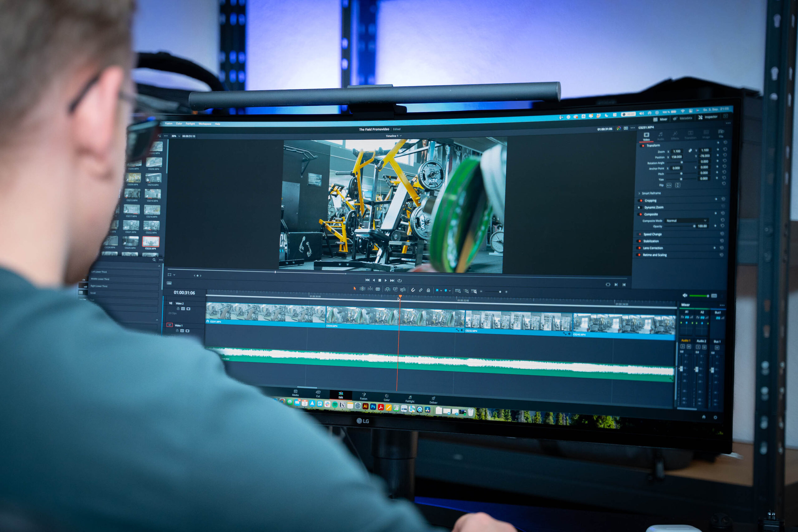Click the Flip horizontal icon
798x532 pixels.
[669, 185]
